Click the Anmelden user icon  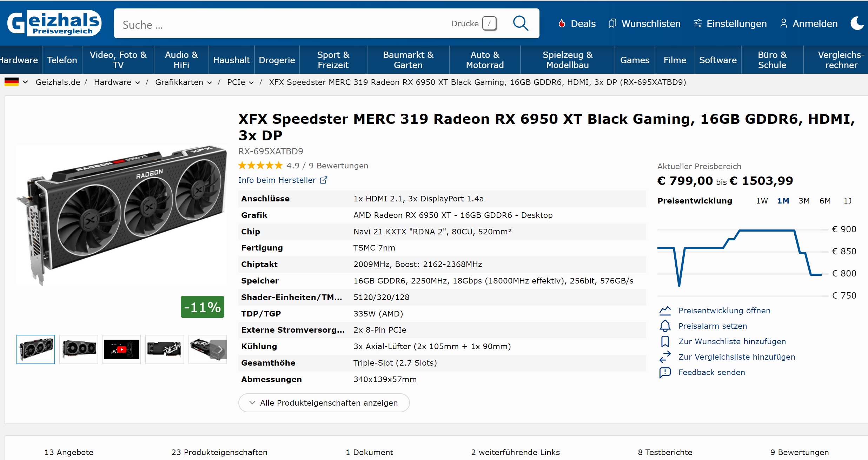pos(783,24)
